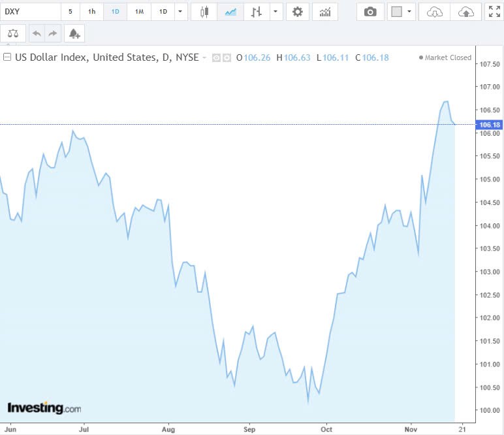Viewport: 504px width, 435px height.
Task: Select the 1M interval
Action: 139,12
